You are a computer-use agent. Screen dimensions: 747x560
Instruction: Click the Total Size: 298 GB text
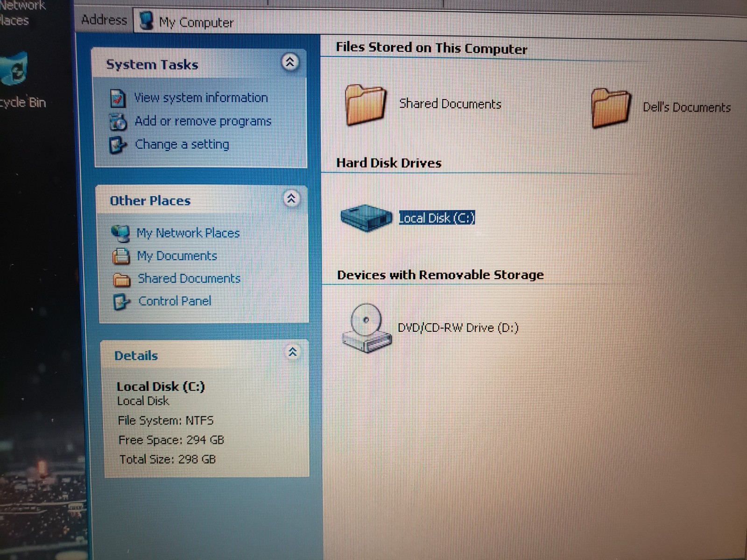pos(168,459)
